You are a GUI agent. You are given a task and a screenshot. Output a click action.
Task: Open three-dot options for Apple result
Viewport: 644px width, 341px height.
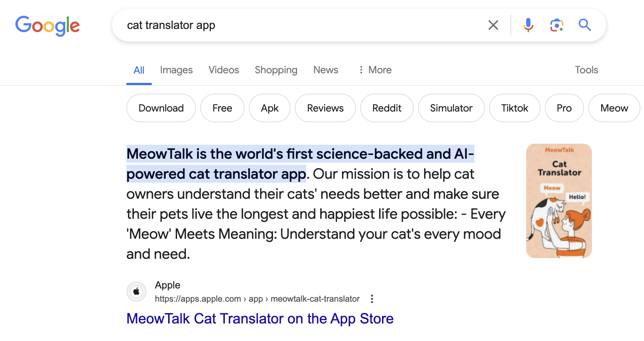(372, 299)
